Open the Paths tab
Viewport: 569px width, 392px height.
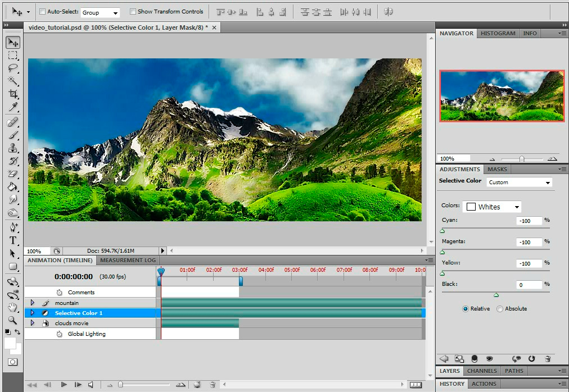514,371
